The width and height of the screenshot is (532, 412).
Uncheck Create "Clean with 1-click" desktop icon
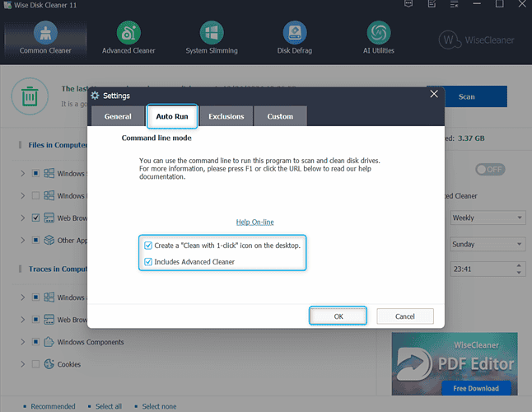(148, 246)
